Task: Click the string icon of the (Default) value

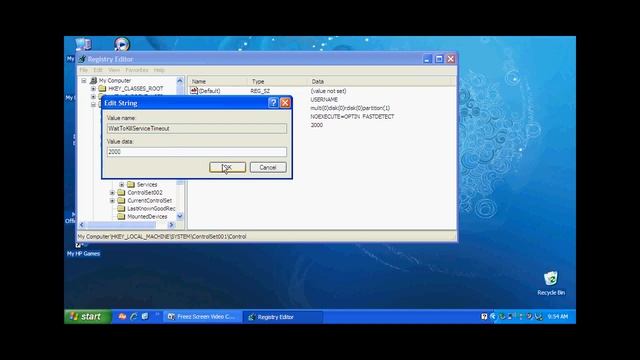Action: click(194, 91)
